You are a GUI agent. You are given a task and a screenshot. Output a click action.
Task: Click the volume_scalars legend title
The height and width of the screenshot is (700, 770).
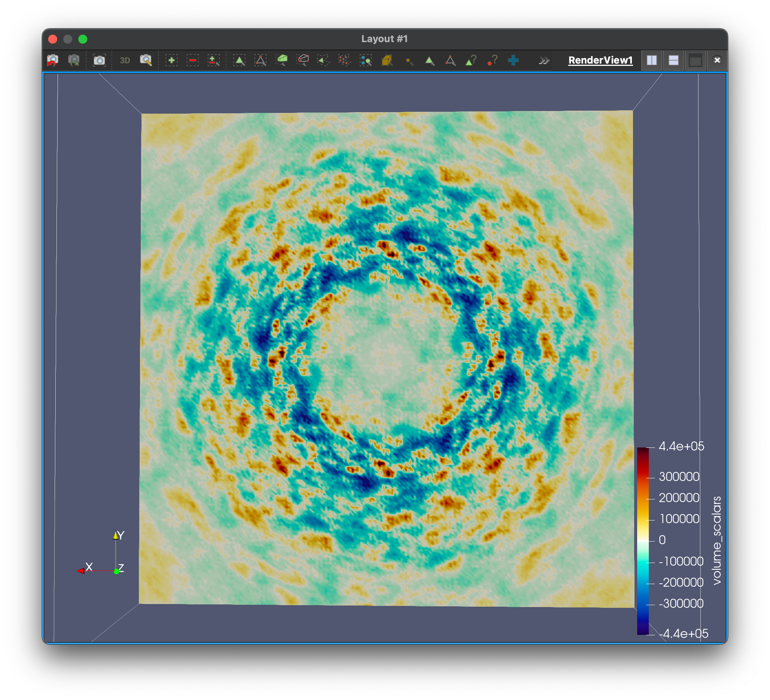pyautogui.click(x=717, y=540)
